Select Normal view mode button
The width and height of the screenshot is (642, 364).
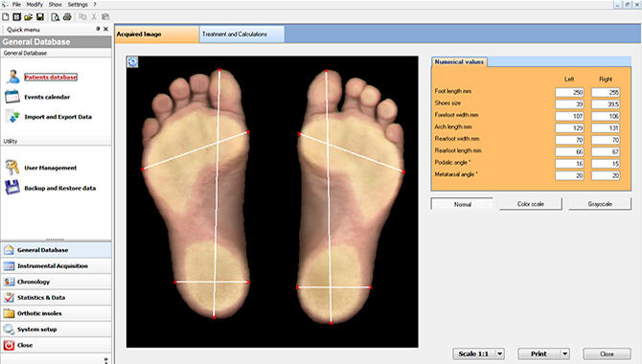click(462, 204)
